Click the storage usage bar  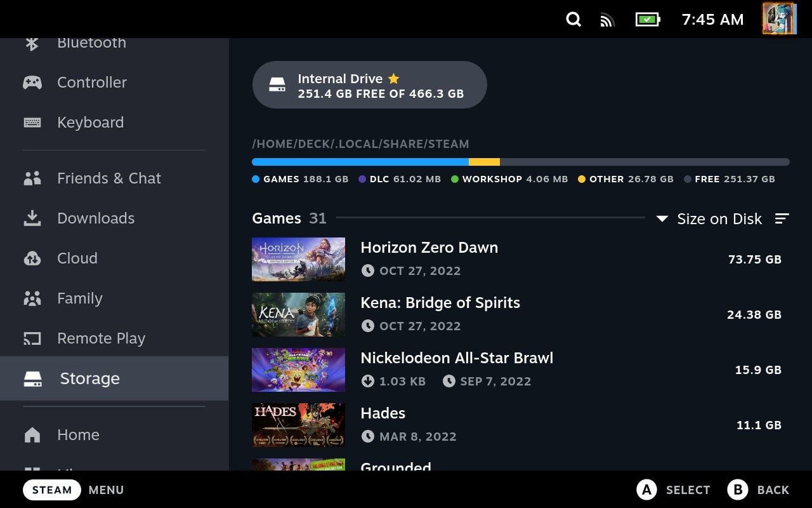tap(520, 162)
